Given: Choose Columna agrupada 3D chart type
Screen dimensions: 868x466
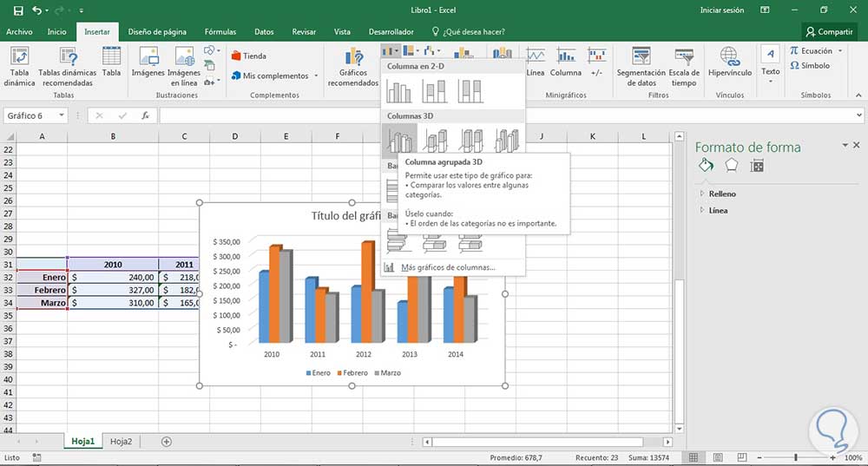Looking at the screenshot, I should pyautogui.click(x=399, y=140).
